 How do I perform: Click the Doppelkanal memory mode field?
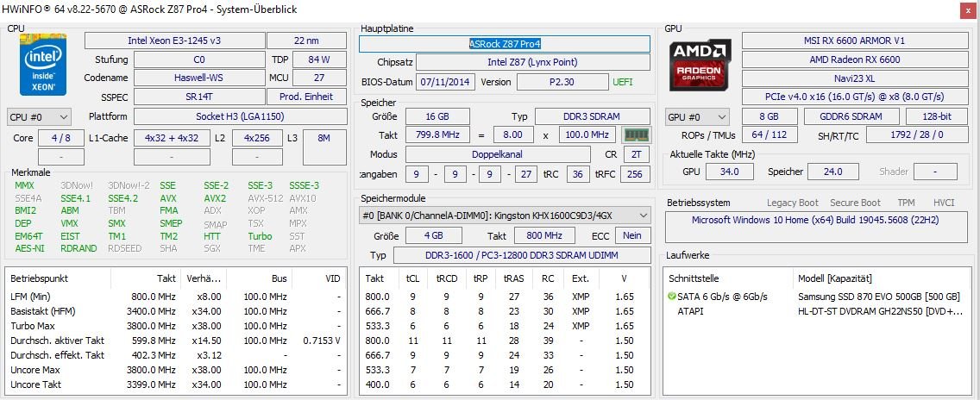pos(498,154)
